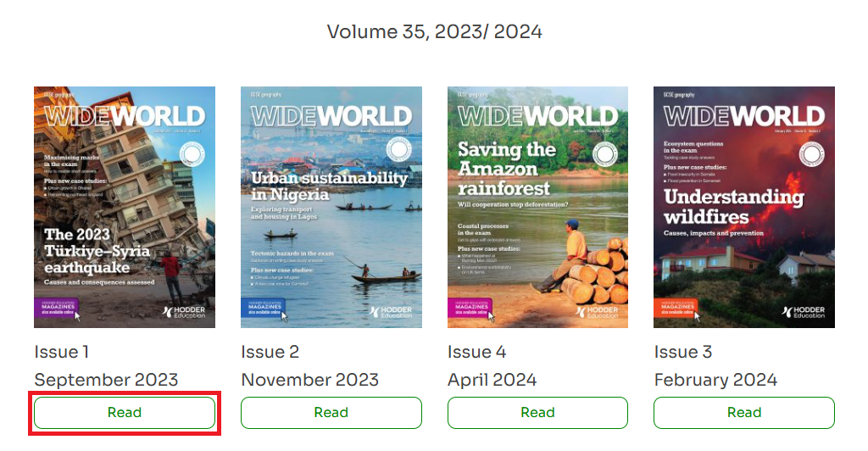Open the Türkiye–Syria earthquake cover
868x451 pixels.
point(125,207)
